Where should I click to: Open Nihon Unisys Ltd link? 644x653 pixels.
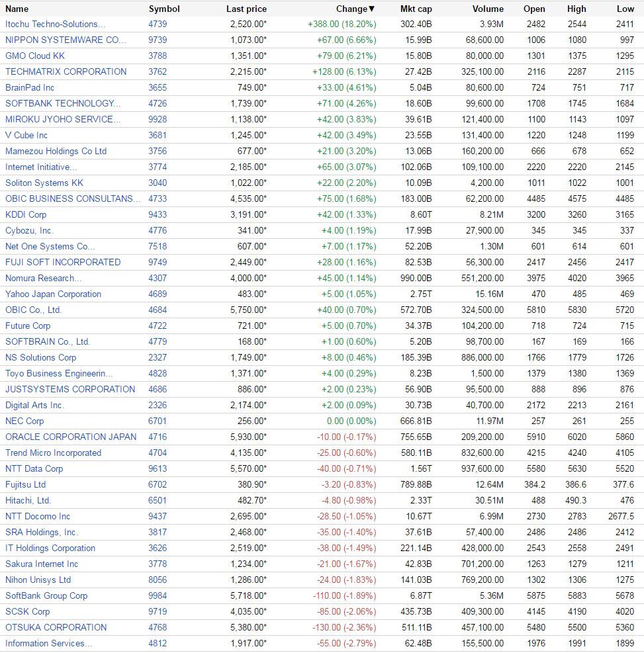coord(38,580)
